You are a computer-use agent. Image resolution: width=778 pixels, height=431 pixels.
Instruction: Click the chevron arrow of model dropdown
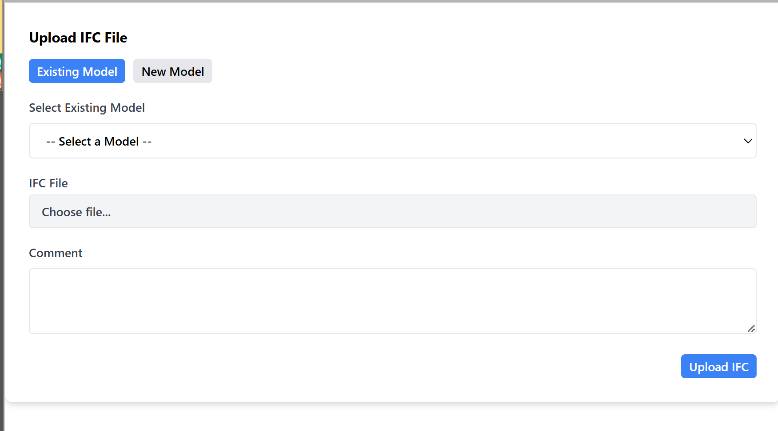[747, 141]
